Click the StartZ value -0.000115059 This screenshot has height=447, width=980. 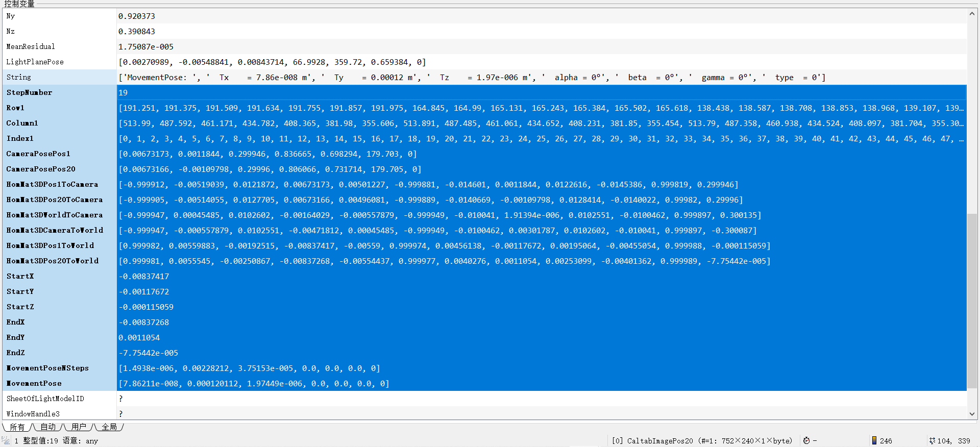[146, 307]
